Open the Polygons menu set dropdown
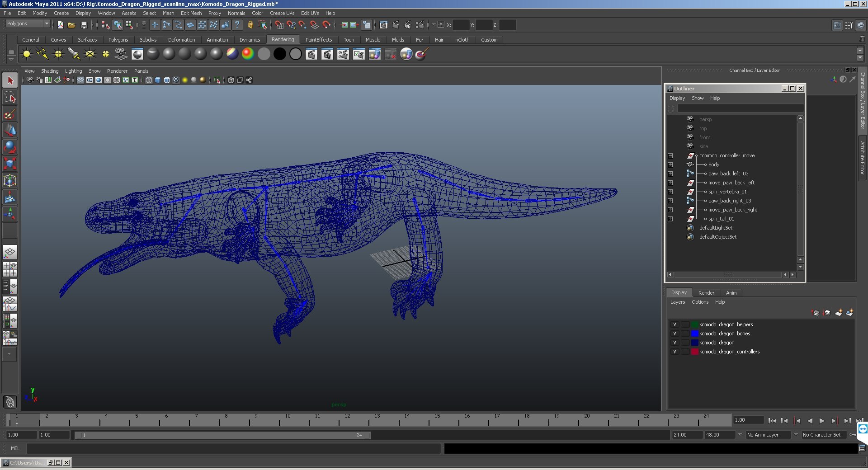The image size is (868, 470). [28, 23]
